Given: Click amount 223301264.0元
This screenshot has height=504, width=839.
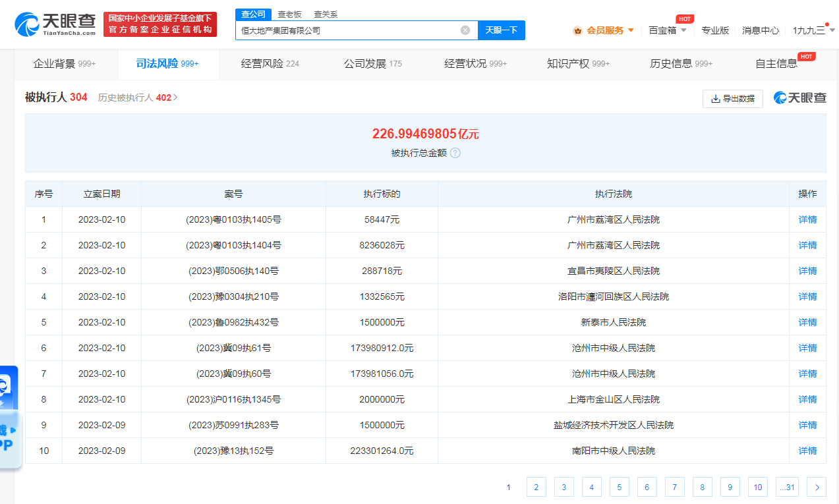Looking at the screenshot, I should click(x=382, y=451).
